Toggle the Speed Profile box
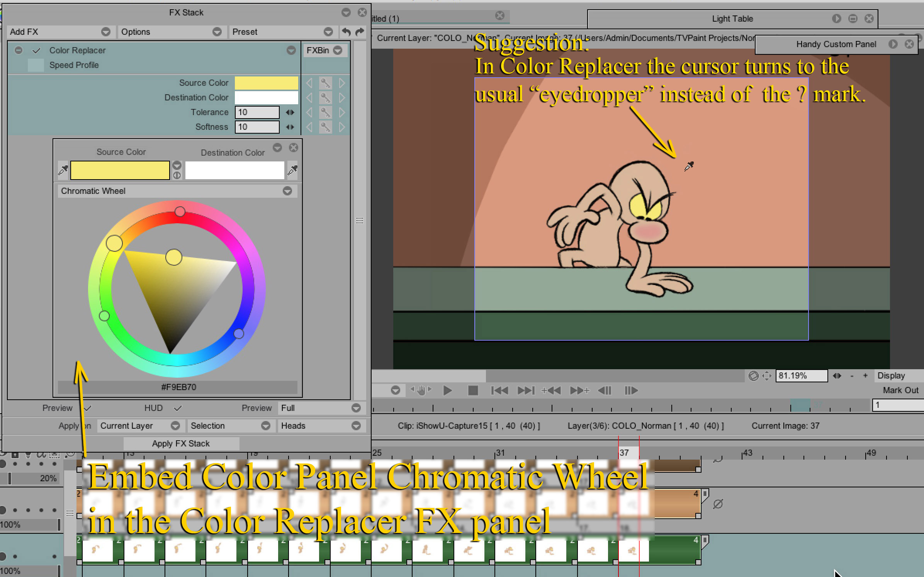 (x=36, y=65)
